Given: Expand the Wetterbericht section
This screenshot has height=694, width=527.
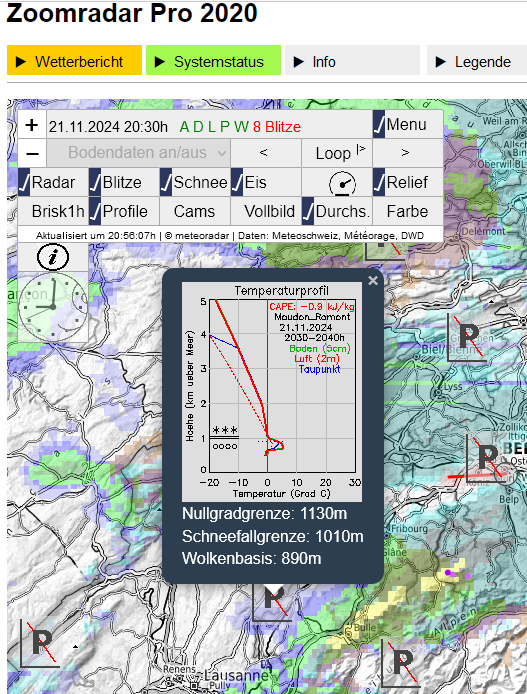Looking at the screenshot, I should 74,60.
